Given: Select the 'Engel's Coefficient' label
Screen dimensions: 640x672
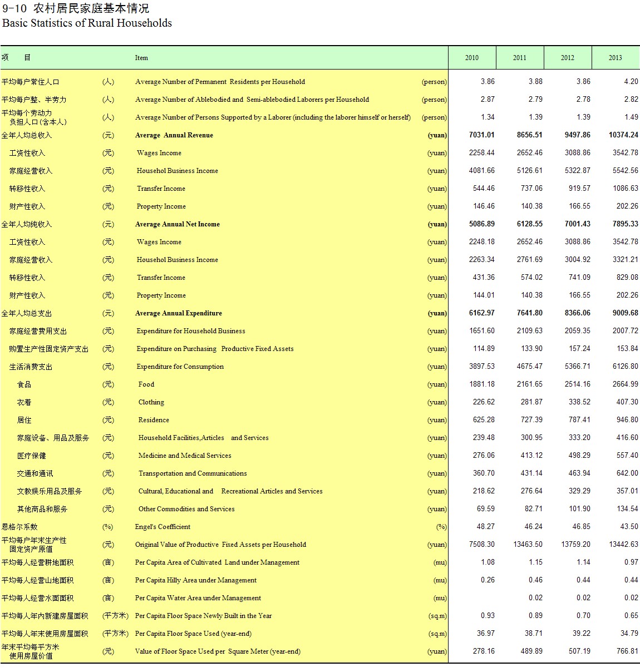Looking at the screenshot, I should tap(163, 527).
